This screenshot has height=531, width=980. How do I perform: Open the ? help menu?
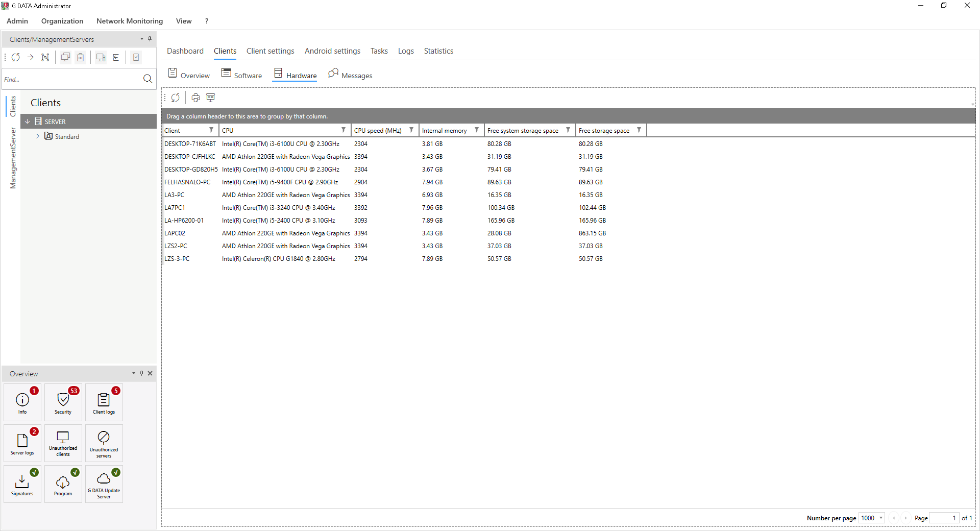click(x=207, y=21)
